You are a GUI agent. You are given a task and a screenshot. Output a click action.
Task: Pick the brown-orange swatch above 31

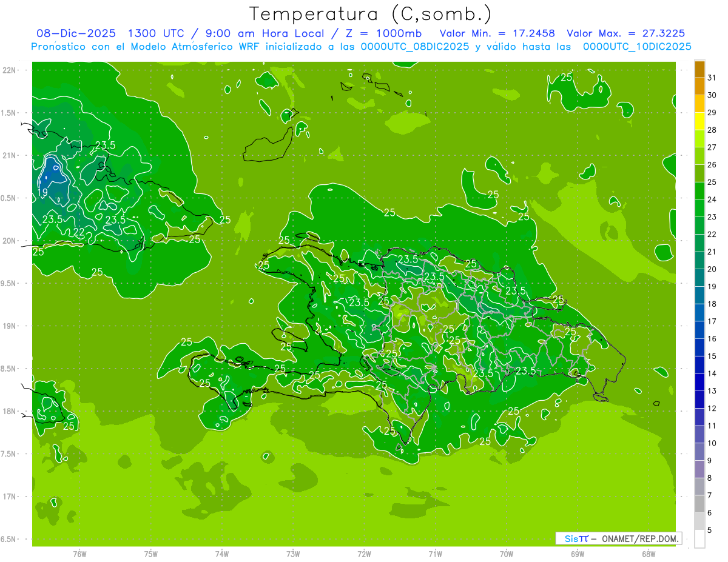(699, 69)
